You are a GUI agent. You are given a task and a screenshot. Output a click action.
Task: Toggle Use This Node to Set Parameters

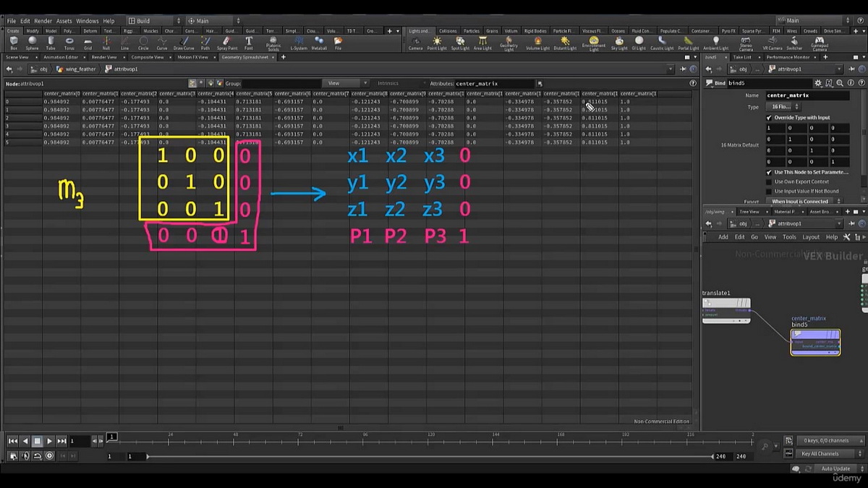click(x=769, y=172)
